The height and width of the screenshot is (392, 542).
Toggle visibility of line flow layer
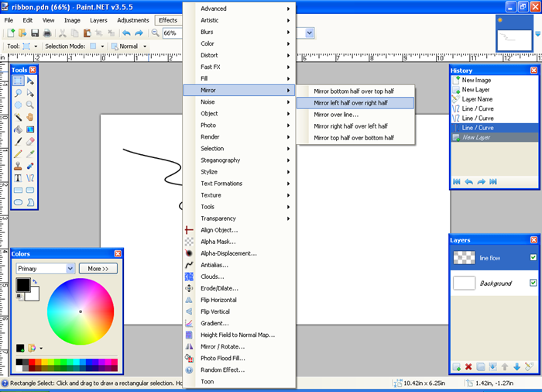[x=533, y=257]
